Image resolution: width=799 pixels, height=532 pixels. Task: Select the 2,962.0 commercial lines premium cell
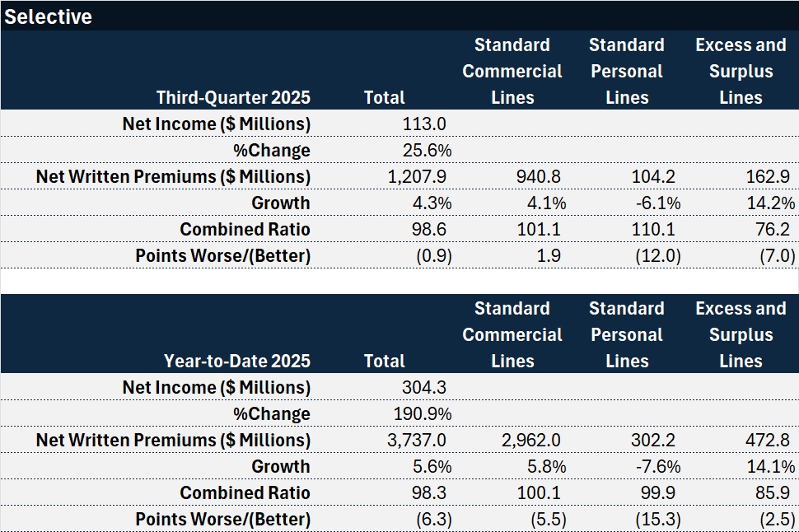point(535,440)
